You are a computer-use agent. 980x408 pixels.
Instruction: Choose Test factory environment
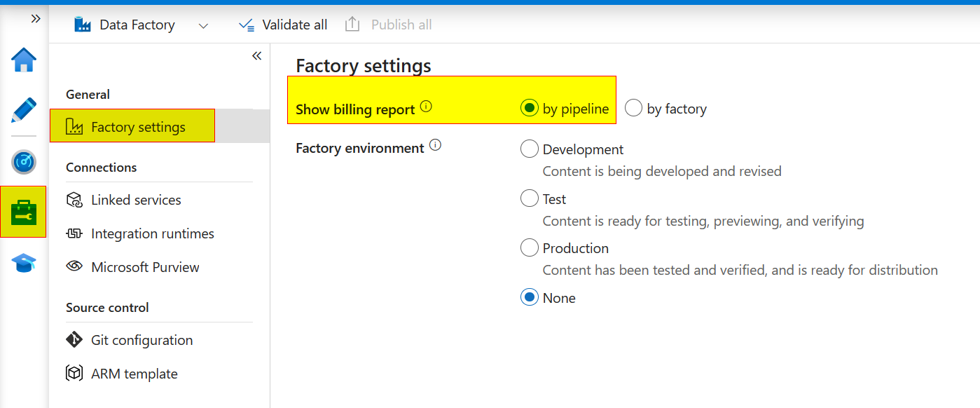[530, 198]
